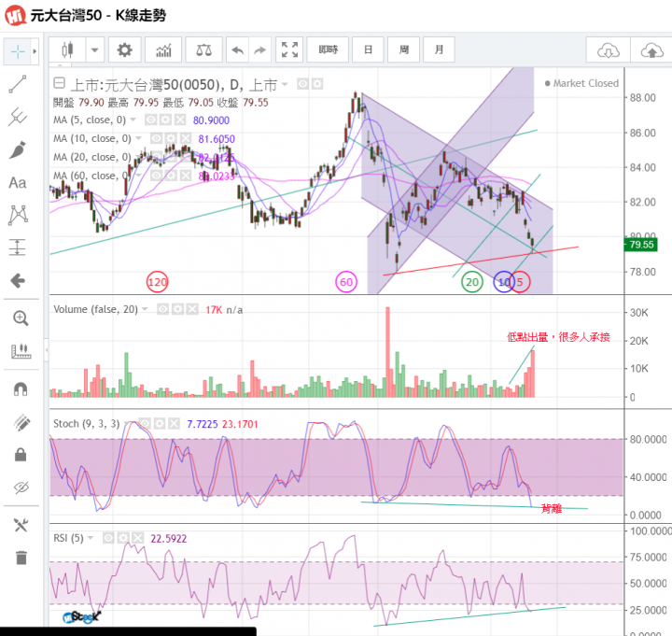This screenshot has width=672, height=636.
Task: Remove the Volume indicator with X
Action: 192,309
